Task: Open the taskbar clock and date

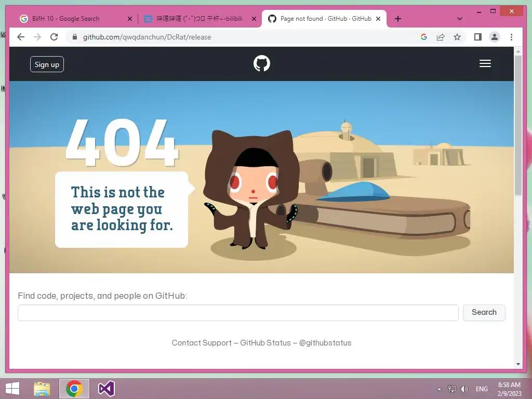Action: [509, 389]
